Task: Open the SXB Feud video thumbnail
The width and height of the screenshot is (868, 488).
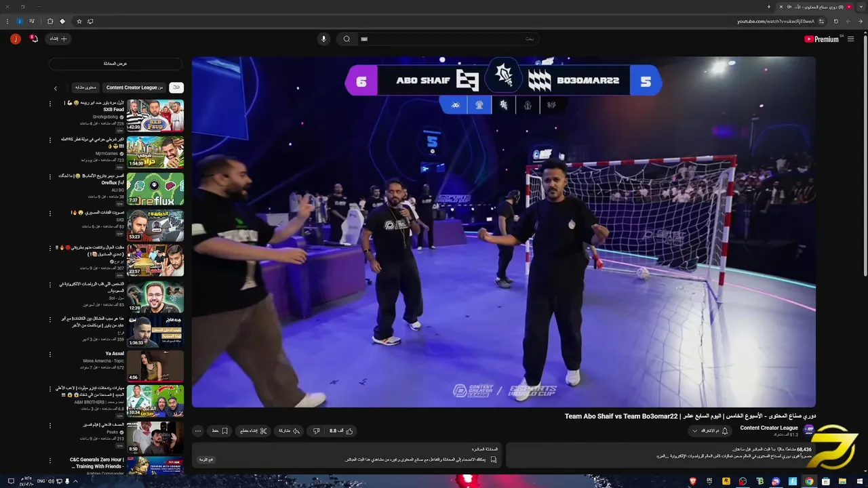Action: 155,115
